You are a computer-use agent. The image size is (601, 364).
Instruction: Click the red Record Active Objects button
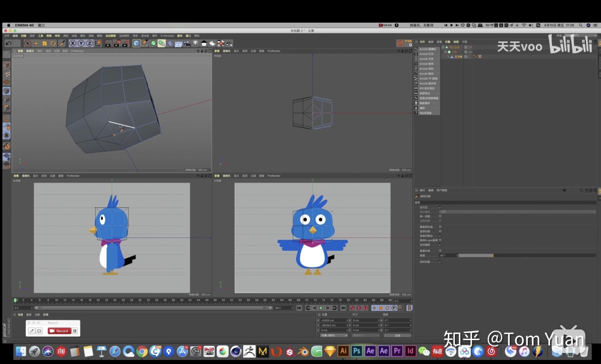pos(352,308)
